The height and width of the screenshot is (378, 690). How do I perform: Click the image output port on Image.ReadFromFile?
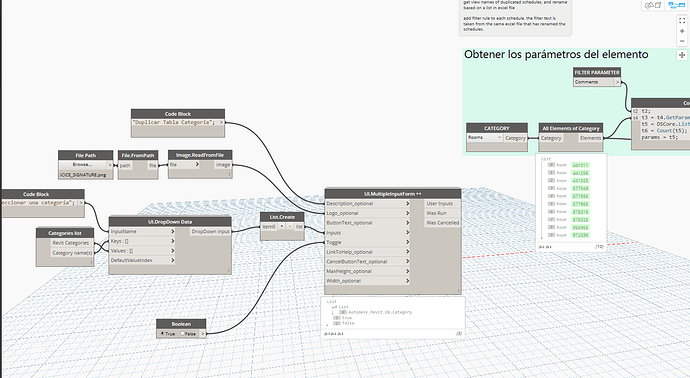point(223,165)
